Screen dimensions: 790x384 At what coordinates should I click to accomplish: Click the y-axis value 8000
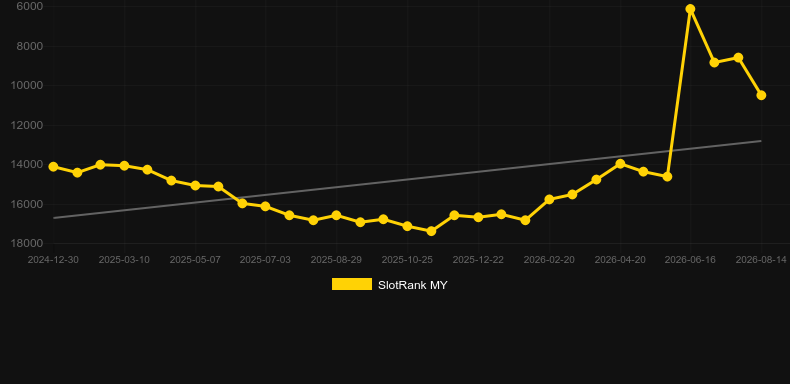(30, 46)
